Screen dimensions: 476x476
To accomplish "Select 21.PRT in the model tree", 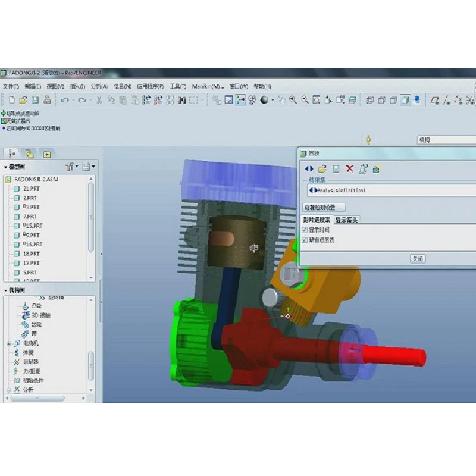I will pos(32,189).
